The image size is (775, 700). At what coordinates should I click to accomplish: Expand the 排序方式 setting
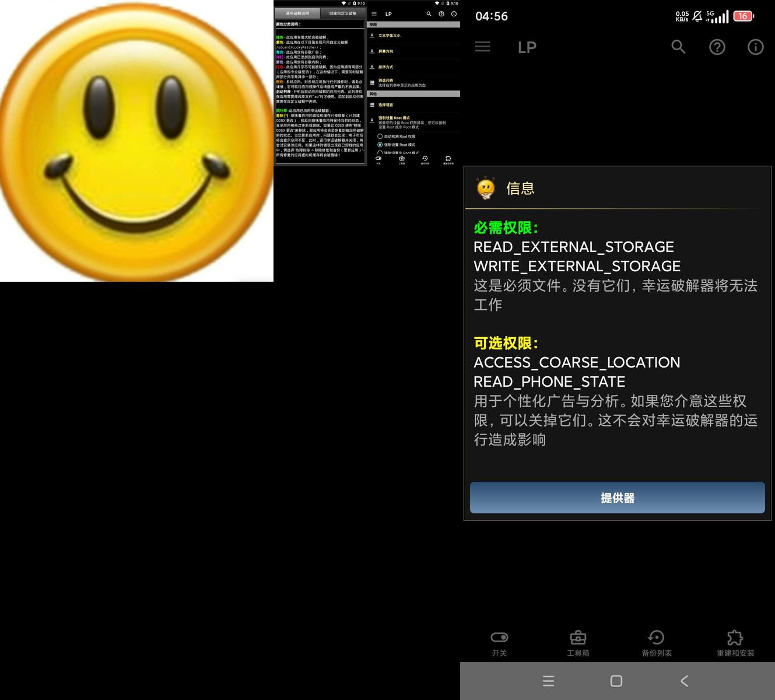pos(385,67)
